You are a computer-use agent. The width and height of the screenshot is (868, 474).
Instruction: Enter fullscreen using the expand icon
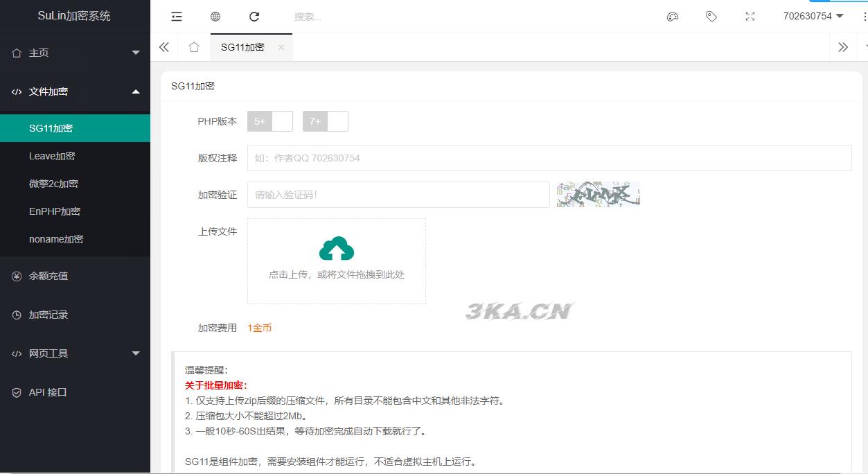pos(750,17)
